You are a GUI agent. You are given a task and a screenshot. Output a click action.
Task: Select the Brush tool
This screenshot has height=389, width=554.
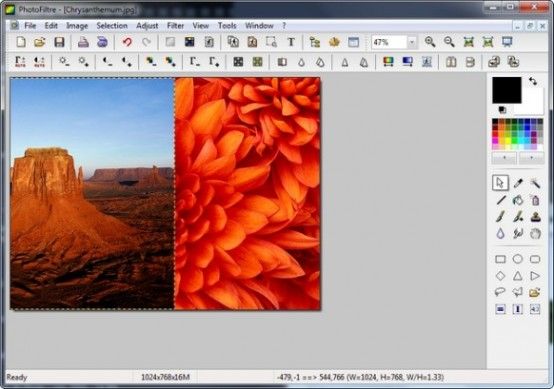tap(501, 217)
